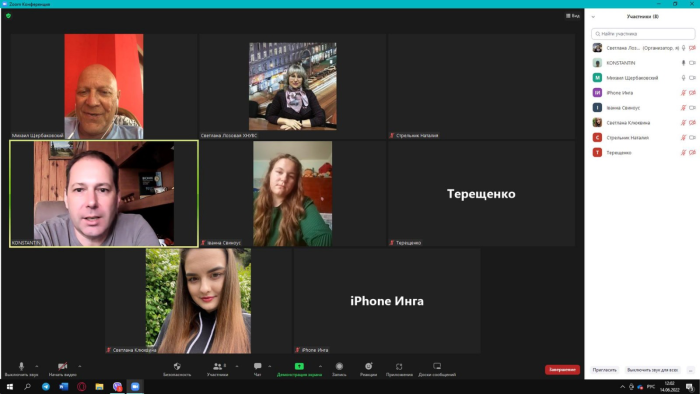Click camera-off icon for Терещенко row
Image resolution: width=700 pixels, height=394 pixels.
(692, 153)
